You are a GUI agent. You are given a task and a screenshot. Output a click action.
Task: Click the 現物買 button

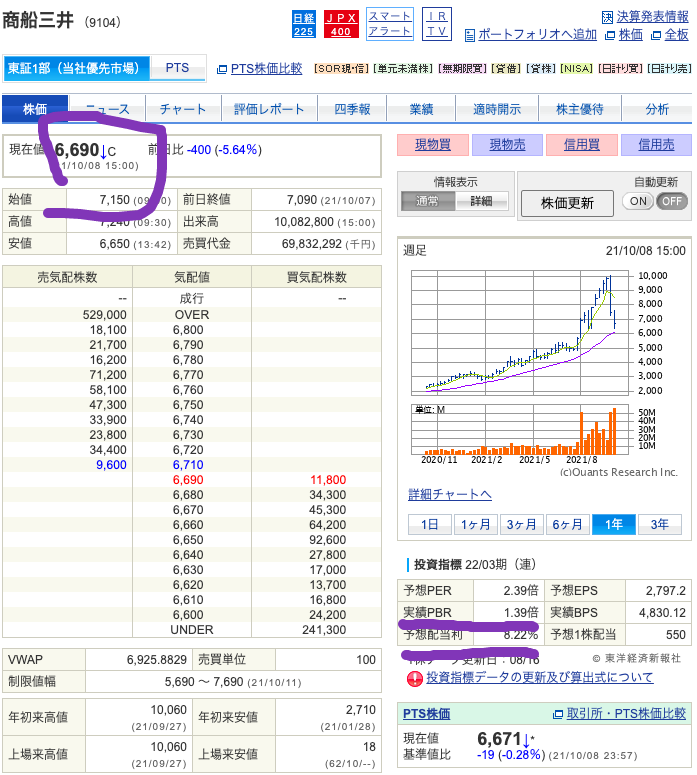tap(433, 145)
